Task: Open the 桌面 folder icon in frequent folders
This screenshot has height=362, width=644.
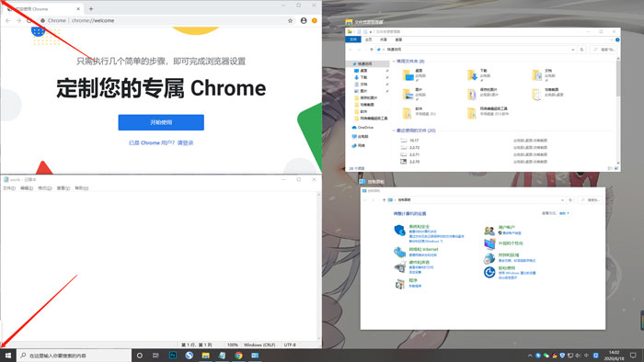Action: [x=408, y=75]
